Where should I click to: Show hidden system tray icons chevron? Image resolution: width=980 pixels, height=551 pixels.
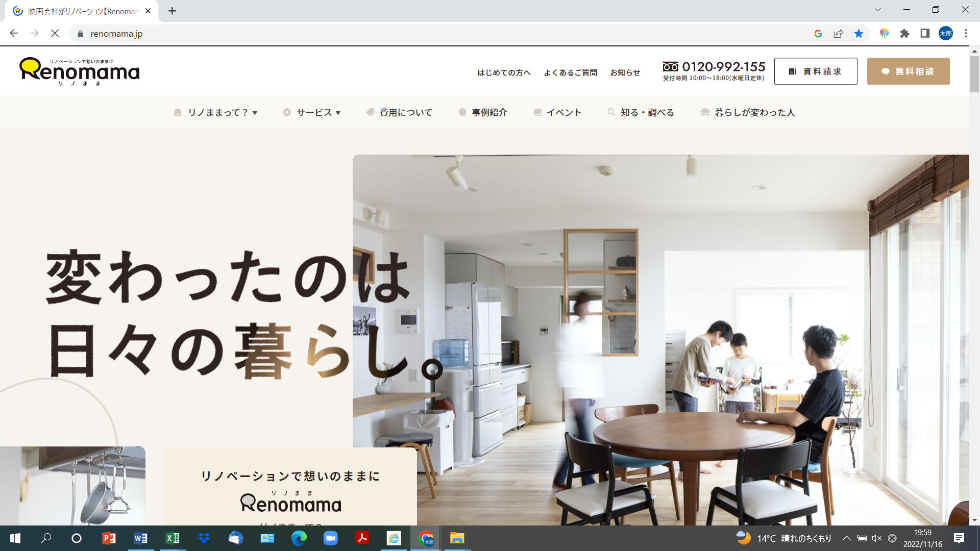pyautogui.click(x=846, y=538)
